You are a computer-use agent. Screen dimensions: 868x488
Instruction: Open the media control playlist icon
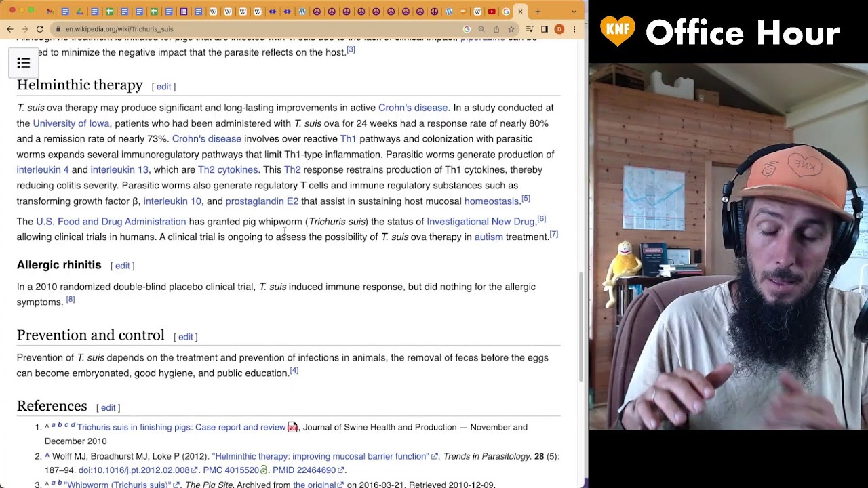(529, 29)
